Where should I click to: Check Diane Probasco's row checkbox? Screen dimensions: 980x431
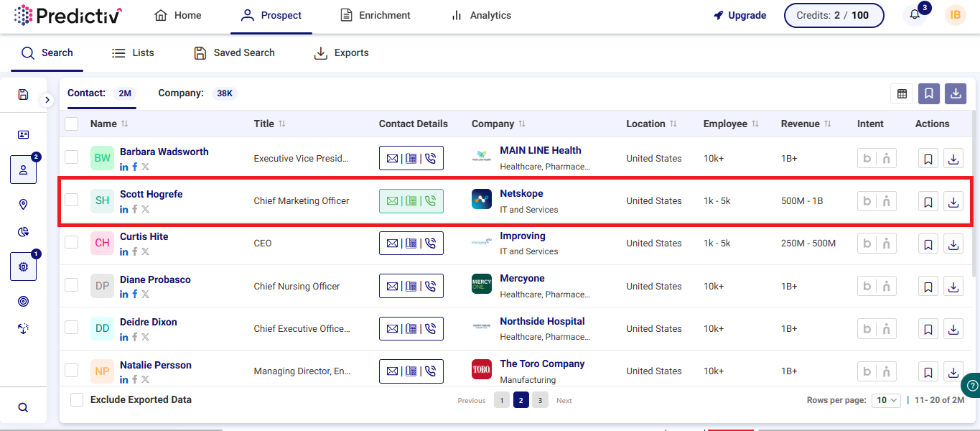[x=72, y=284]
